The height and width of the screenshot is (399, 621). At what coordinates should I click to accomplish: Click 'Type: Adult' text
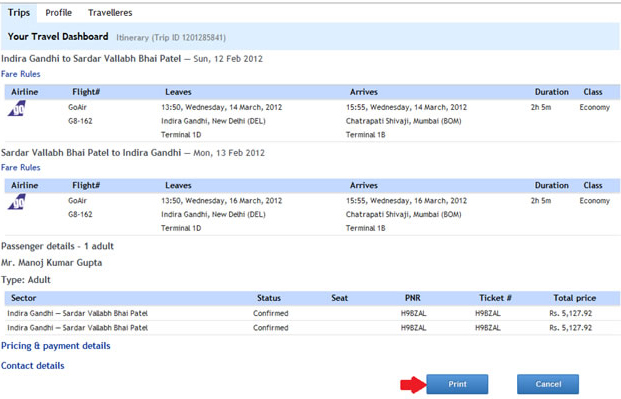[26, 280]
